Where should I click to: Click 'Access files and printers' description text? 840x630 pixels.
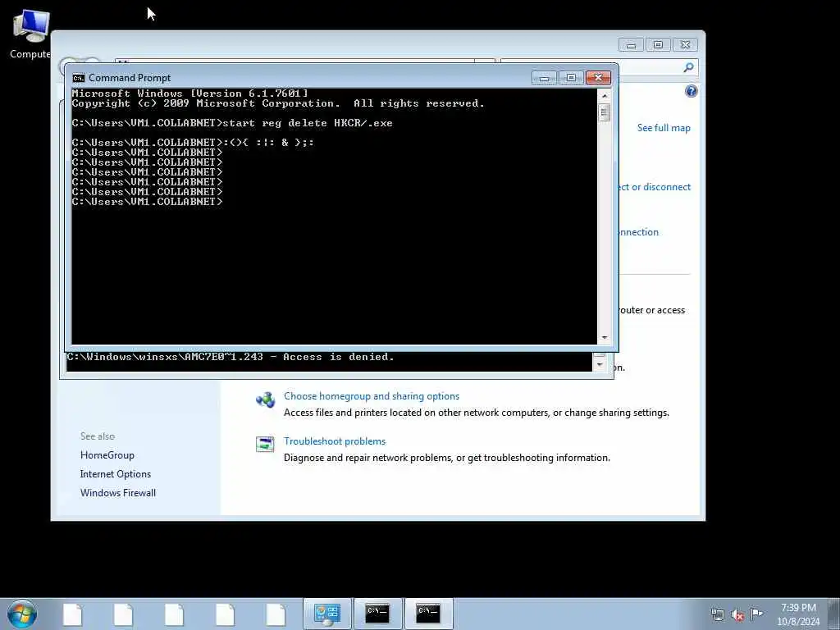(477, 413)
